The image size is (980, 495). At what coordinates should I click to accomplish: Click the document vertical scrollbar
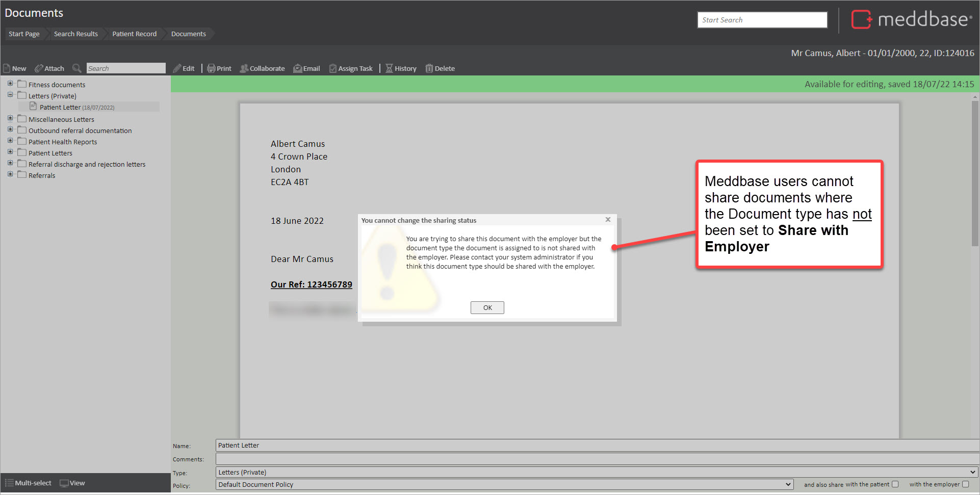[975, 173]
